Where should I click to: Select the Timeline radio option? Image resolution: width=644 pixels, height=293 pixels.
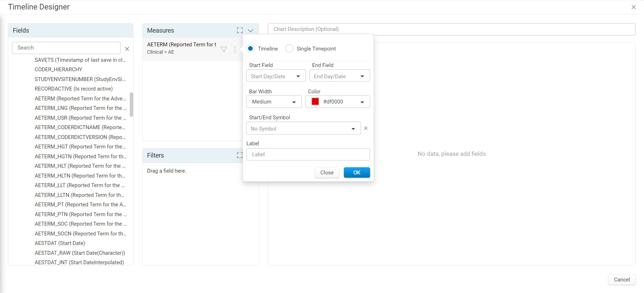(x=250, y=48)
